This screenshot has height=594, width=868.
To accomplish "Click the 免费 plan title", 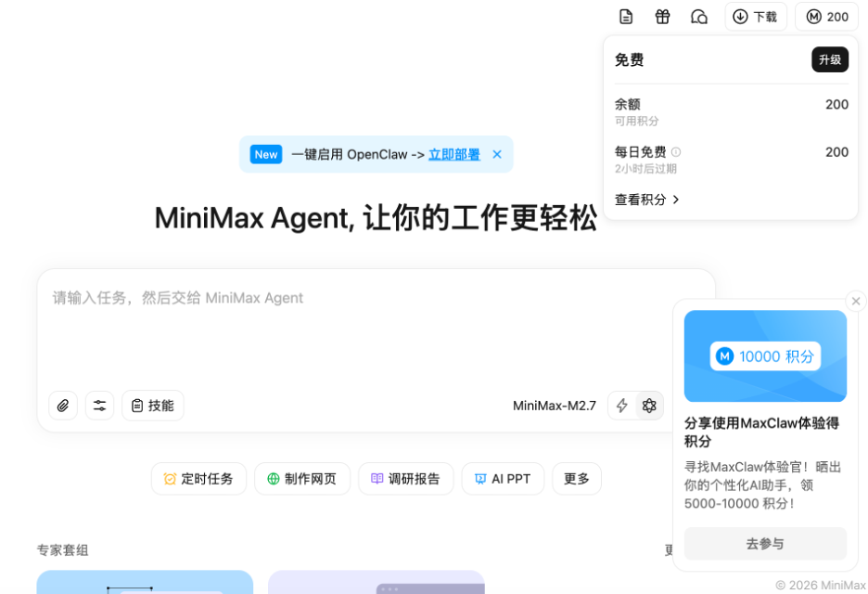I will coord(629,59).
